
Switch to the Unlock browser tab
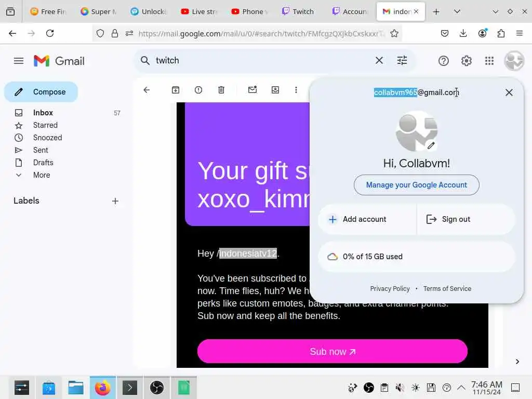click(x=149, y=11)
